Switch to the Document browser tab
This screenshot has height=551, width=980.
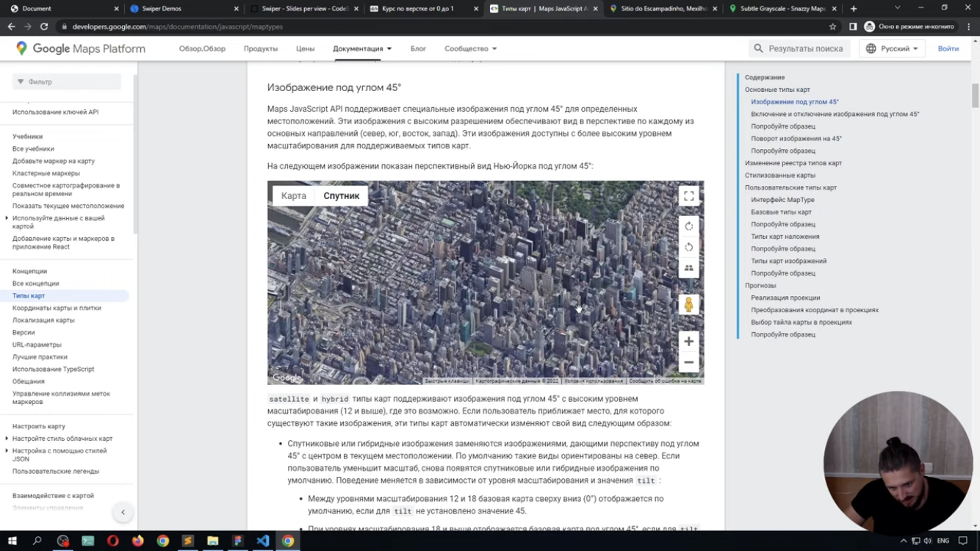pyautogui.click(x=62, y=9)
